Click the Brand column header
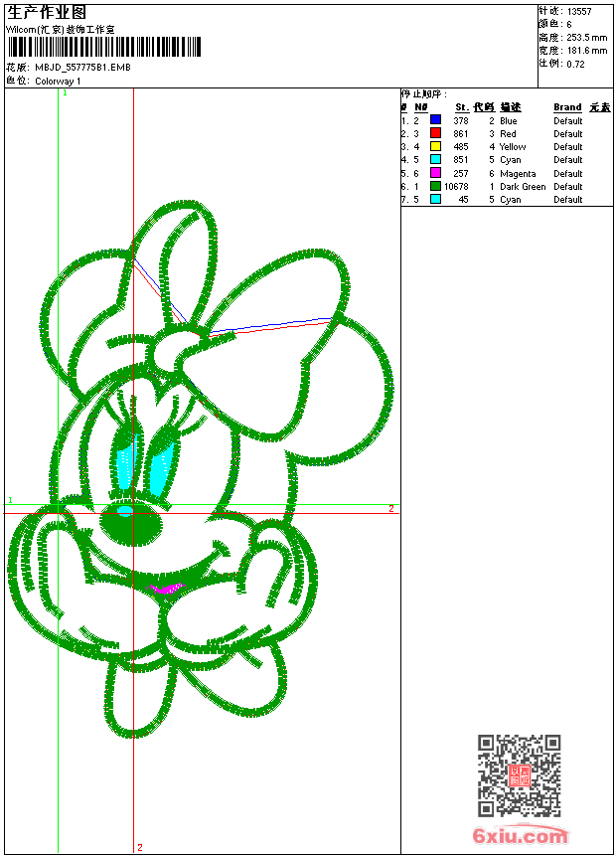The image size is (616, 855). pyautogui.click(x=567, y=107)
